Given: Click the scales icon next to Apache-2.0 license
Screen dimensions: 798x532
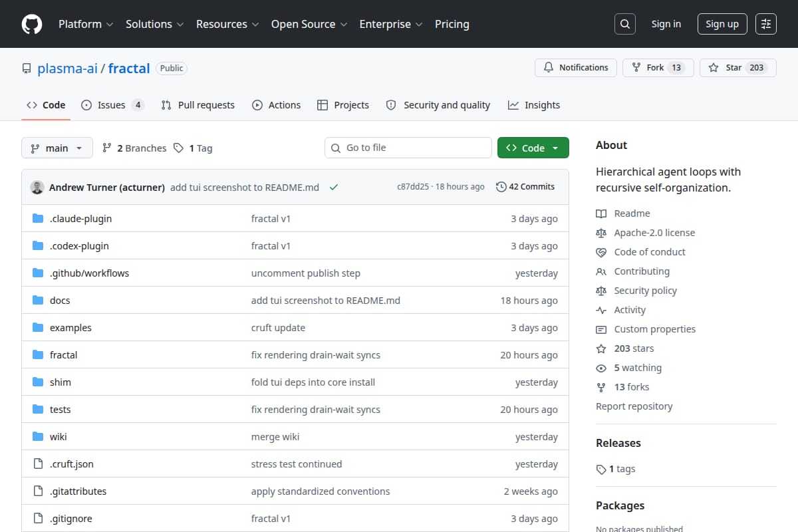Looking at the screenshot, I should (601, 233).
